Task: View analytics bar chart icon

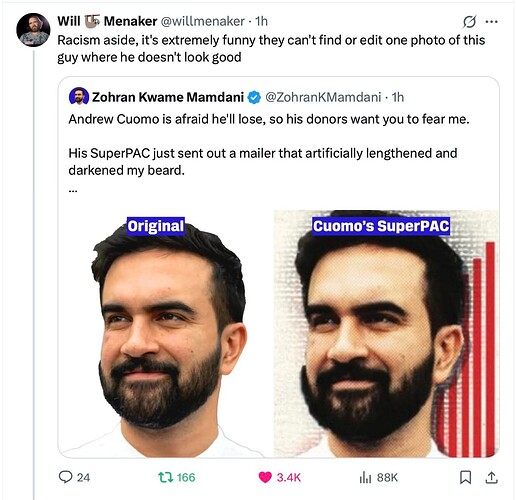Action: (365, 478)
